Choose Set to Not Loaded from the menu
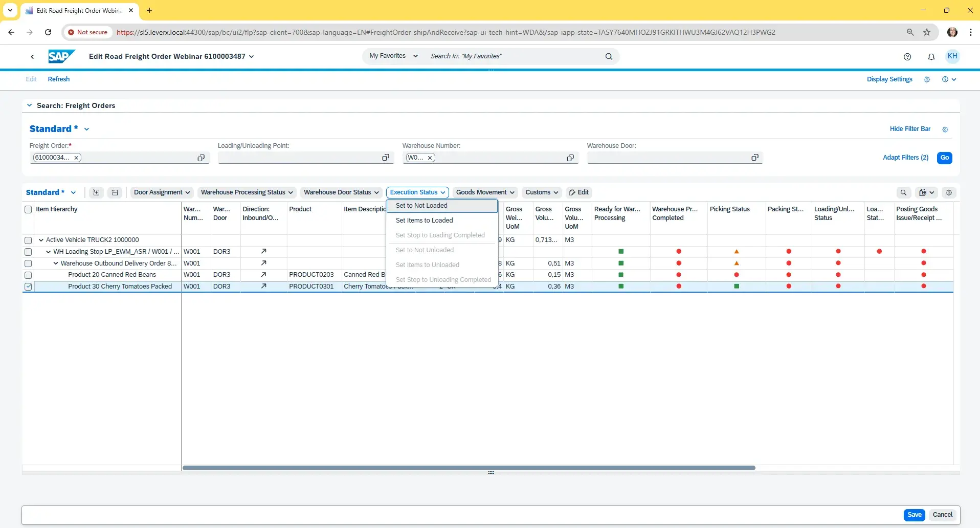Screen dimensions: 980x528 coord(442,206)
